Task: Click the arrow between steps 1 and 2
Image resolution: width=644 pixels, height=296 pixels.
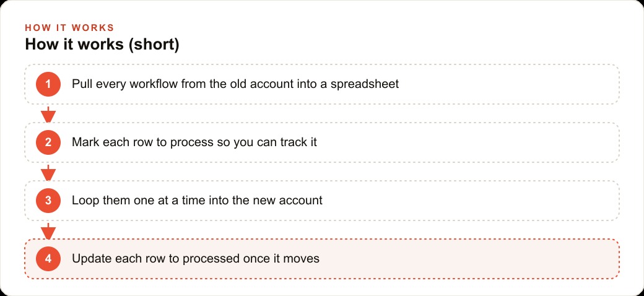Action: pyautogui.click(x=48, y=114)
